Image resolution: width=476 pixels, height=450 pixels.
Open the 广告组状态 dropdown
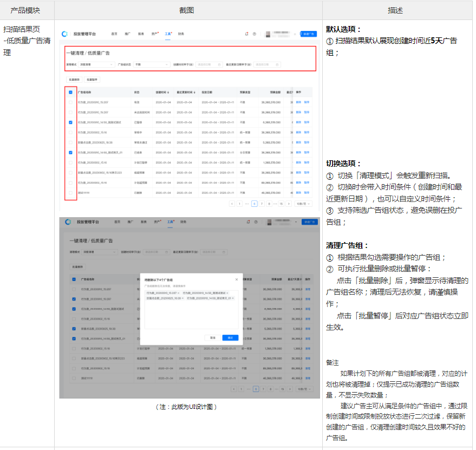(x=151, y=65)
